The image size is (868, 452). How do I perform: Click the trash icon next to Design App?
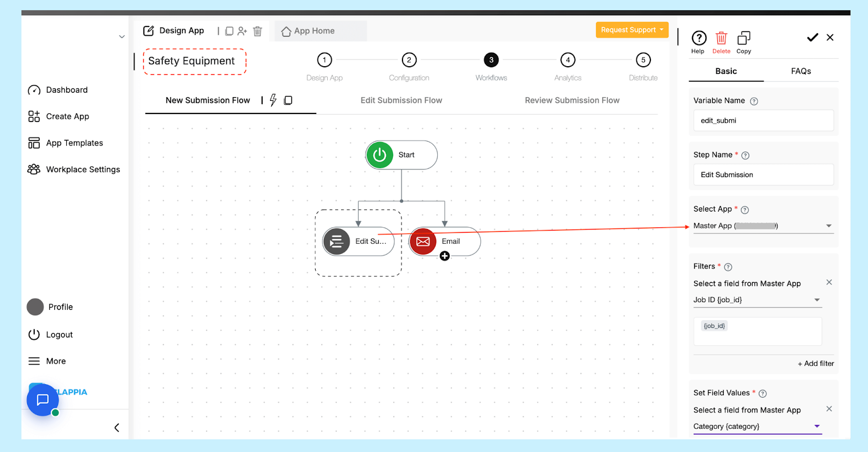[x=258, y=31]
